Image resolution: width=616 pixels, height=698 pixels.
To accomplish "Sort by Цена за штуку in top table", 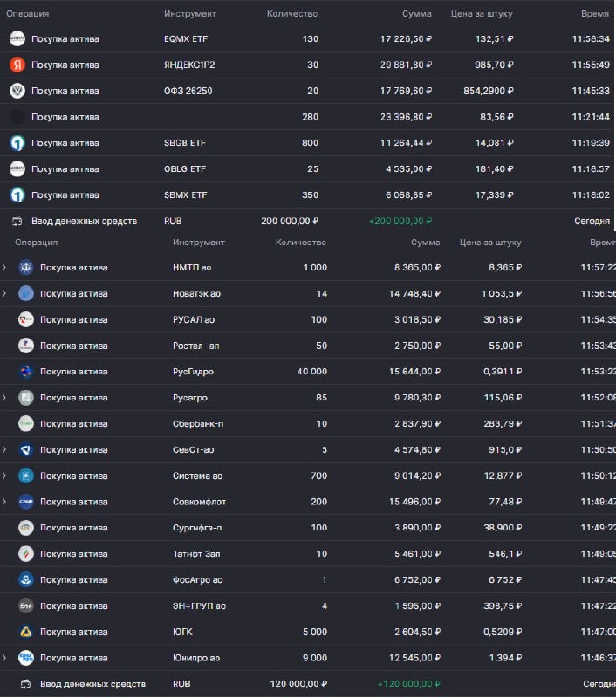I will coord(482,14).
